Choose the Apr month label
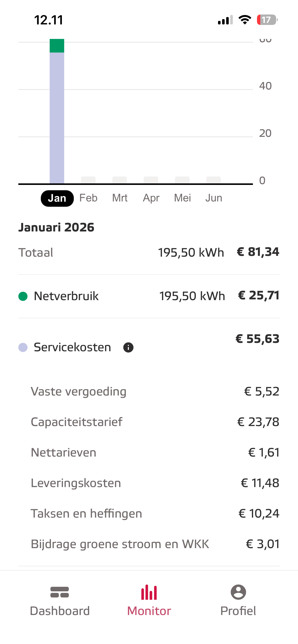Screen dimensions: 298x644 tap(151, 198)
